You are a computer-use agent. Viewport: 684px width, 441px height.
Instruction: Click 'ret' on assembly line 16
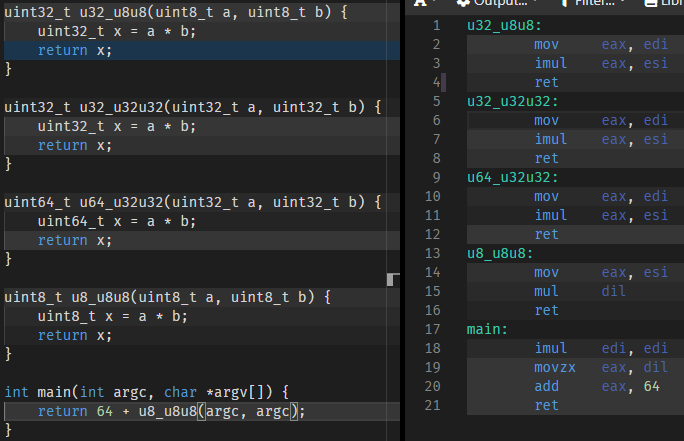click(546, 311)
